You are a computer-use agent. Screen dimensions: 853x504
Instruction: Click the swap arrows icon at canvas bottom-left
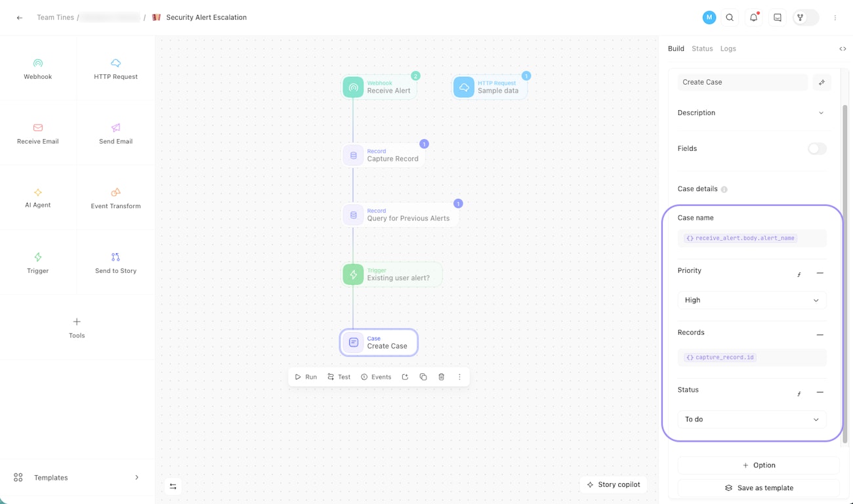pos(173,486)
